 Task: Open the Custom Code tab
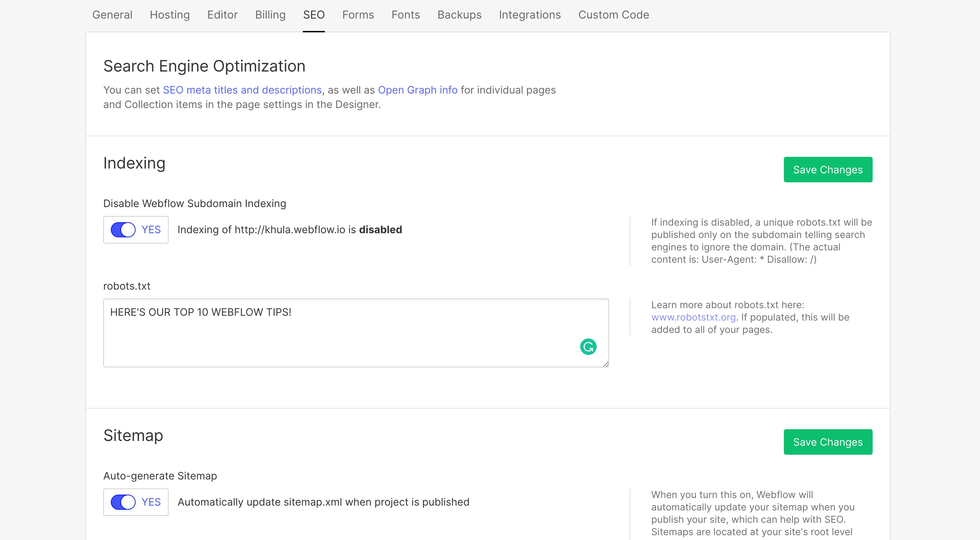pyautogui.click(x=613, y=15)
